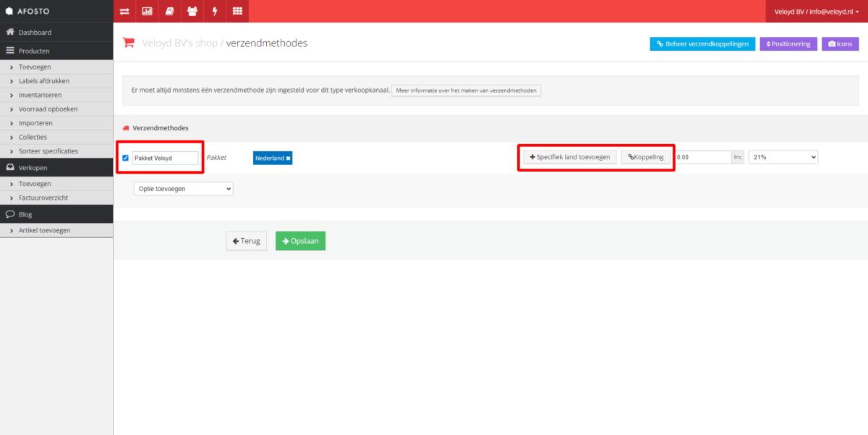Click the AFOSTO logo
The height and width of the screenshot is (435, 868).
(28, 12)
